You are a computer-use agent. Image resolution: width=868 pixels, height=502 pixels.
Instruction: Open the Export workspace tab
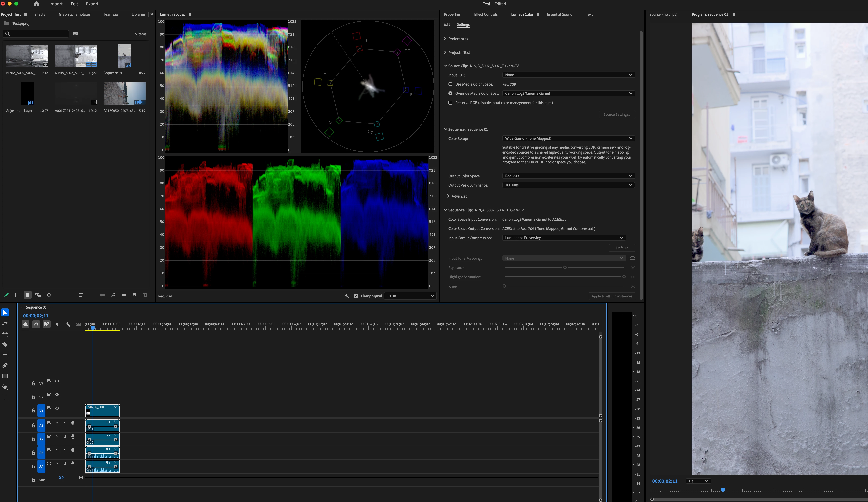click(92, 4)
